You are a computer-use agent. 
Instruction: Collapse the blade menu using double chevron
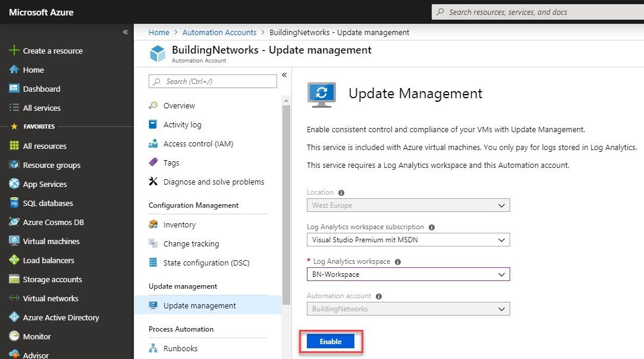click(x=284, y=75)
